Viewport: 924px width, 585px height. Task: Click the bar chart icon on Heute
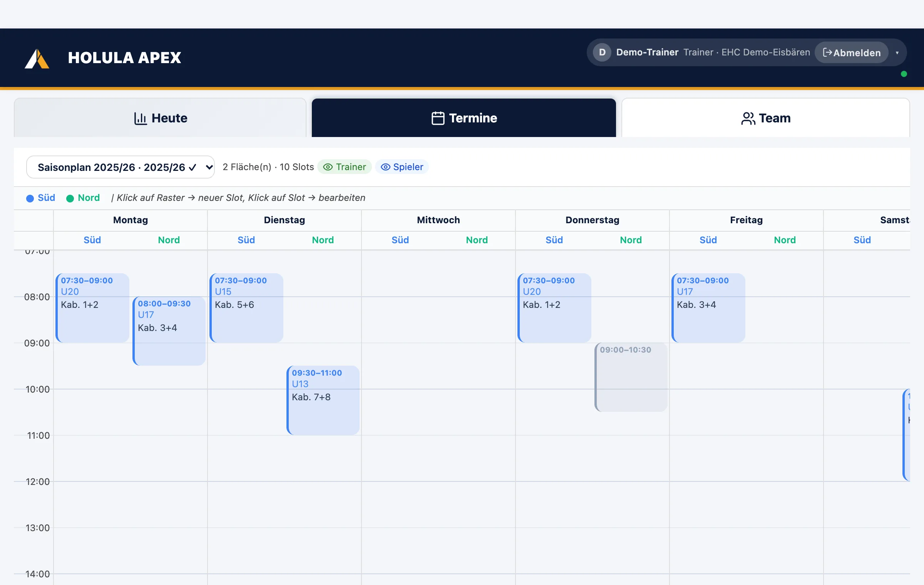141,118
